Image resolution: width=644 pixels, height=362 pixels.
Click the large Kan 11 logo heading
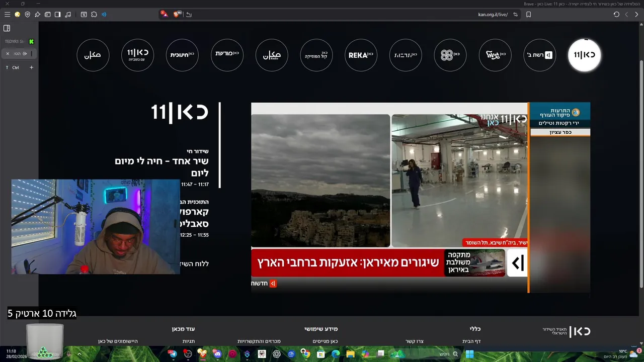tap(180, 112)
